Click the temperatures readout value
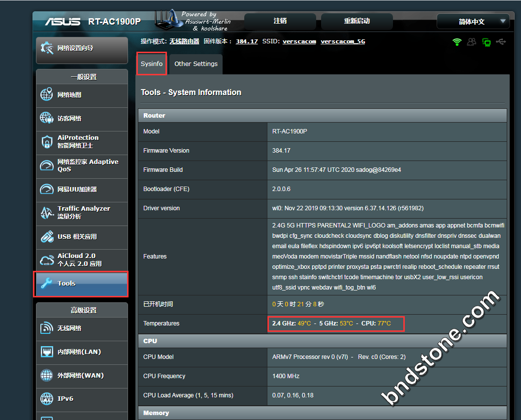 (331, 323)
